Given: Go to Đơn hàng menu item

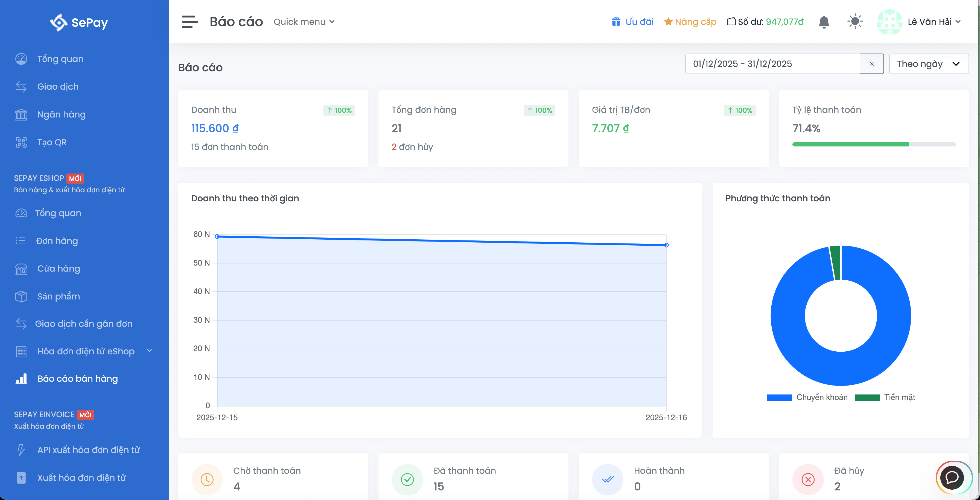Looking at the screenshot, I should click(x=56, y=241).
